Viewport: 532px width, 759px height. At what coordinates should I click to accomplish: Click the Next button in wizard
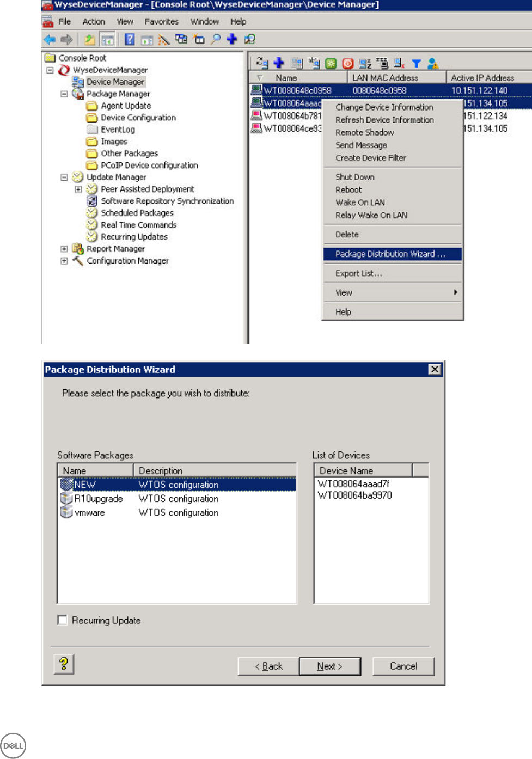[x=330, y=666]
